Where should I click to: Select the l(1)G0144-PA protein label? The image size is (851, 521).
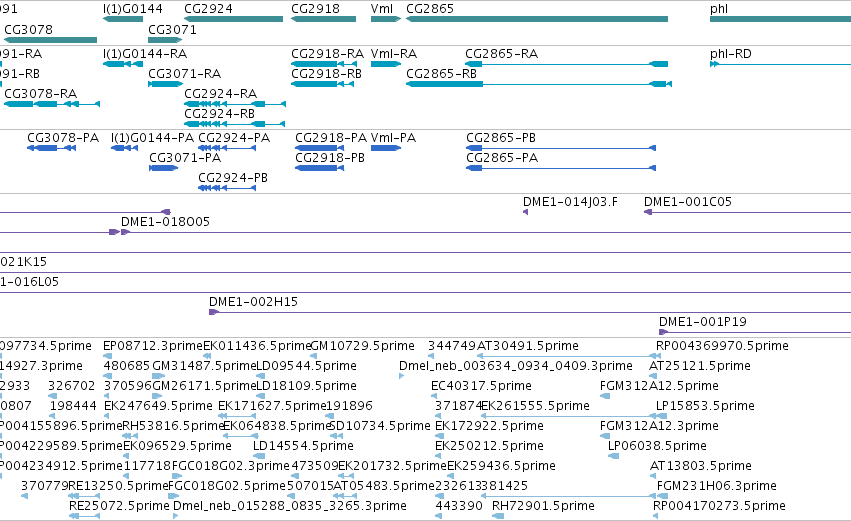click(153, 138)
